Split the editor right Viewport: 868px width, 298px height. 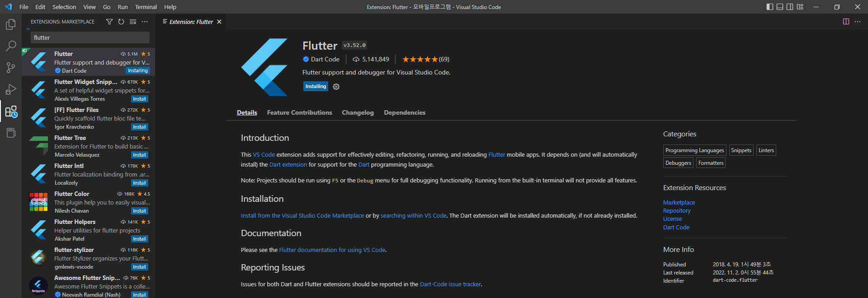[846, 22]
